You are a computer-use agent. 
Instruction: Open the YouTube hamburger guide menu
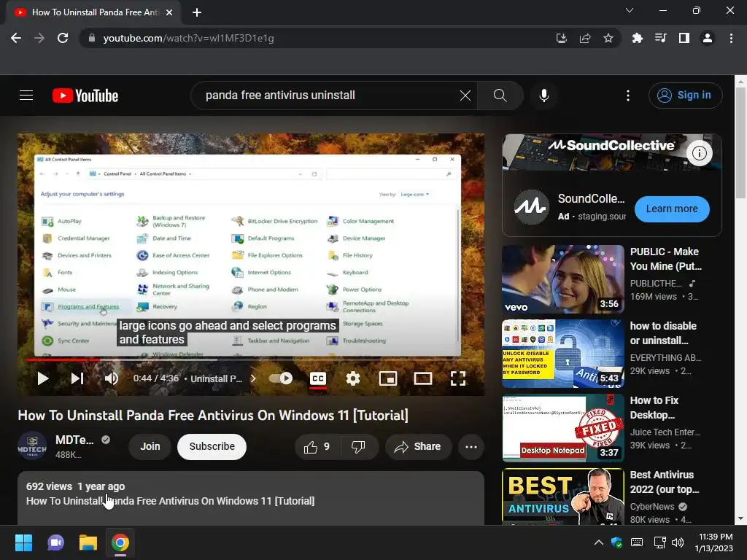(26, 96)
